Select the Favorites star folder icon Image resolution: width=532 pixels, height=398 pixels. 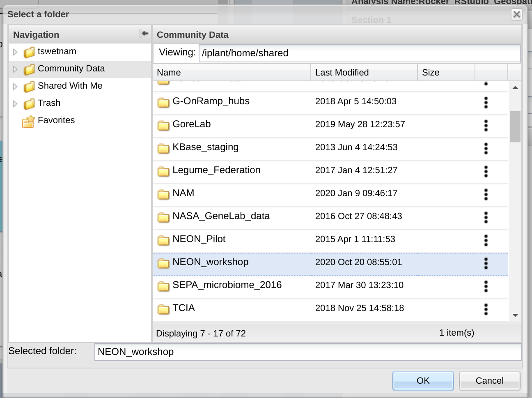pos(28,121)
